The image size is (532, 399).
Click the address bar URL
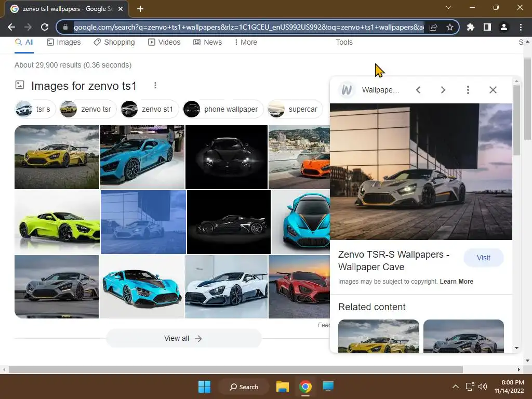click(248, 27)
